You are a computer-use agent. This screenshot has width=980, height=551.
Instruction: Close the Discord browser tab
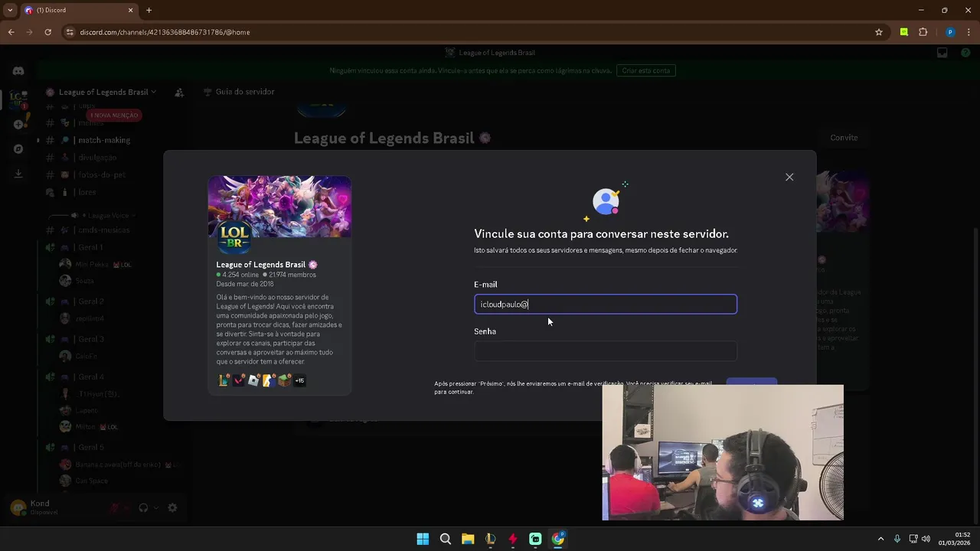coord(130,10)
